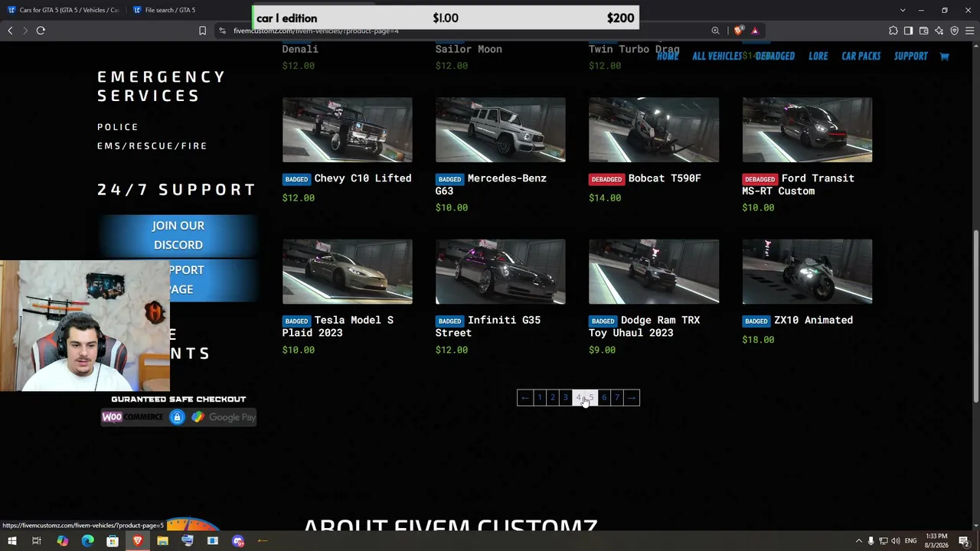Open the Chevy C10 Lifted title link
This screenshot has height=551, width=980.
coord(363,178)
